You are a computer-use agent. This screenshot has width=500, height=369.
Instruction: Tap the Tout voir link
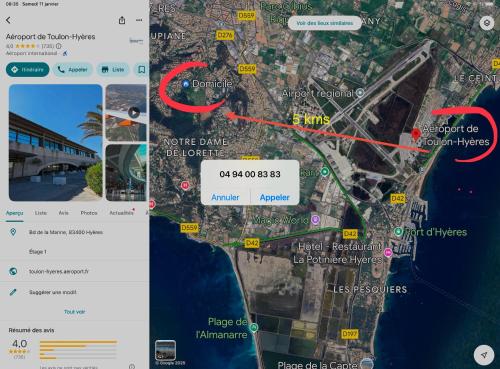75,312
